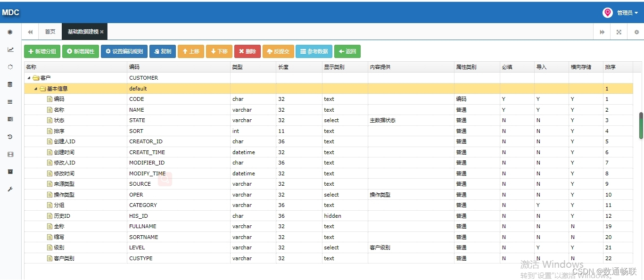Move row down with 下移
644x280 pixels.
tap(219, 51)
